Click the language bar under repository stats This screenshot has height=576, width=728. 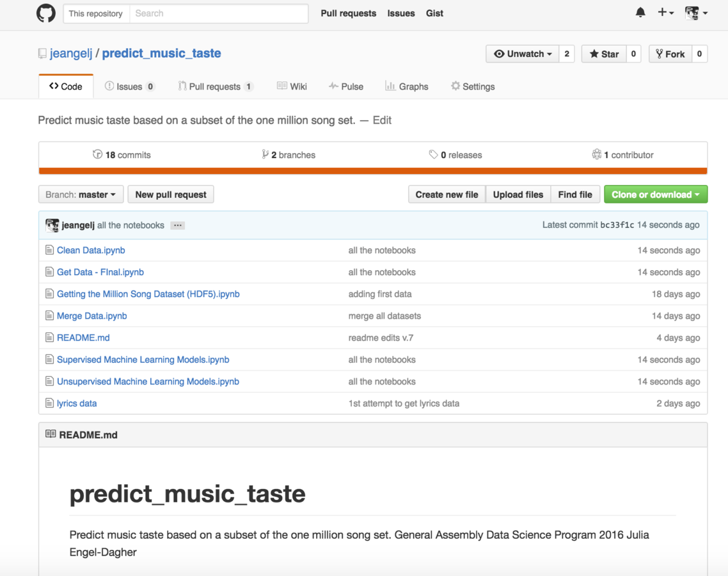click(373, 171)
